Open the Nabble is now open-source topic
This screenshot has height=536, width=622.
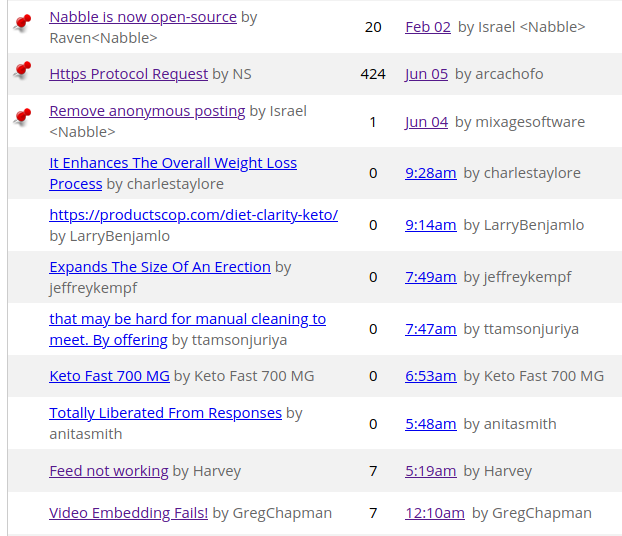(x=143, y=17)
